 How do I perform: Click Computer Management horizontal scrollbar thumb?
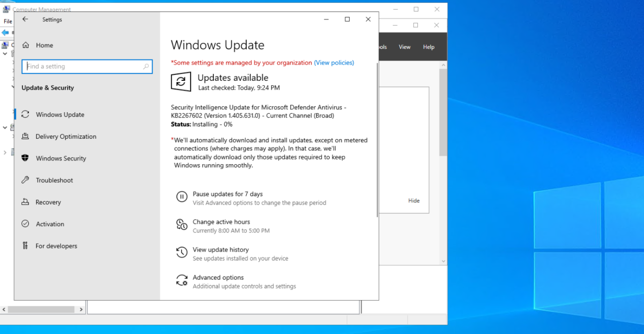[41, 310]
